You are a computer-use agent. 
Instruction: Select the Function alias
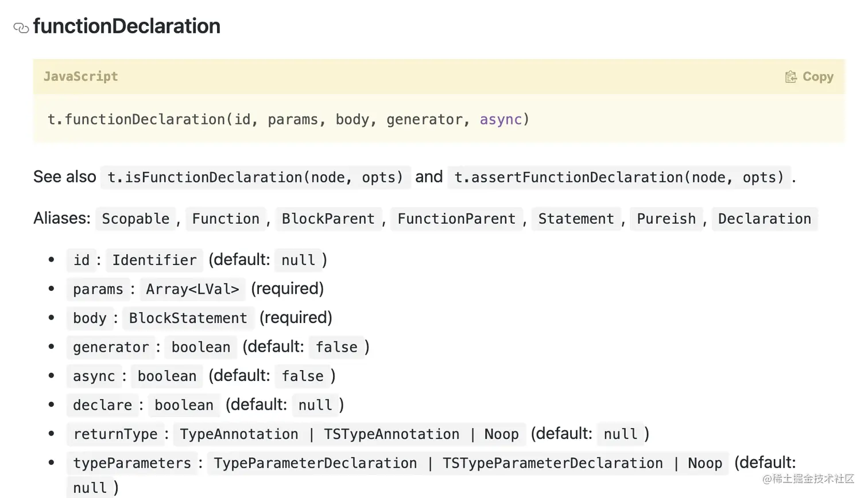(226, 219)
